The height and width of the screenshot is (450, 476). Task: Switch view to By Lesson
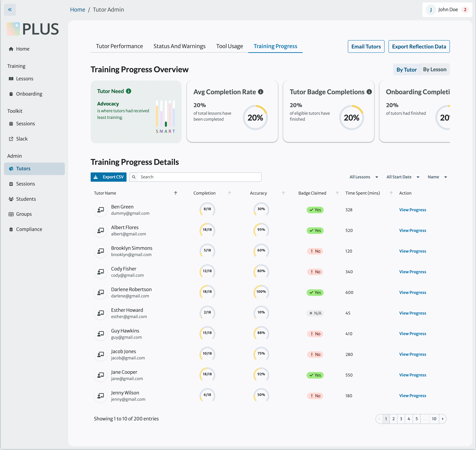pyautogui.click(x=434, y=70)
